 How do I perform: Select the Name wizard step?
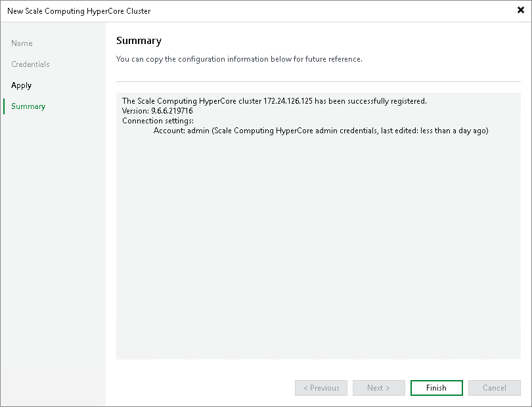tap(22, 43)
